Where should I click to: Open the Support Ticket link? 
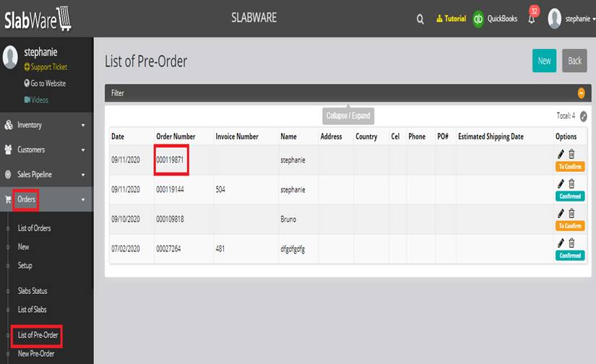click(46, 67)
